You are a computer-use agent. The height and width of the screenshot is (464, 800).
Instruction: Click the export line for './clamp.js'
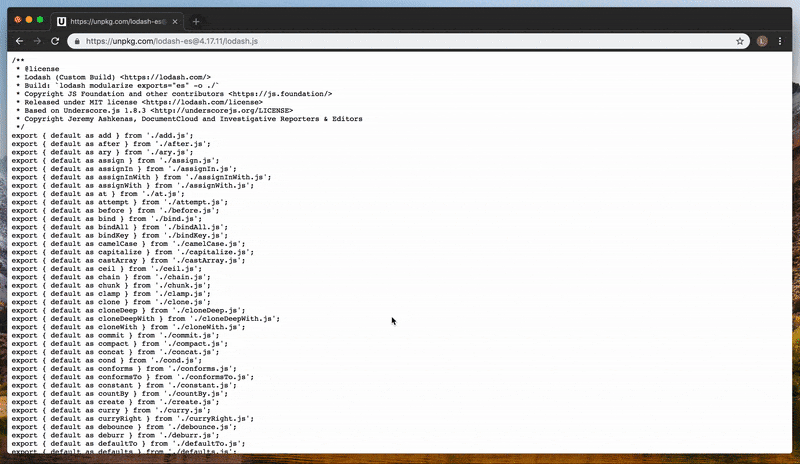point(111,294)
